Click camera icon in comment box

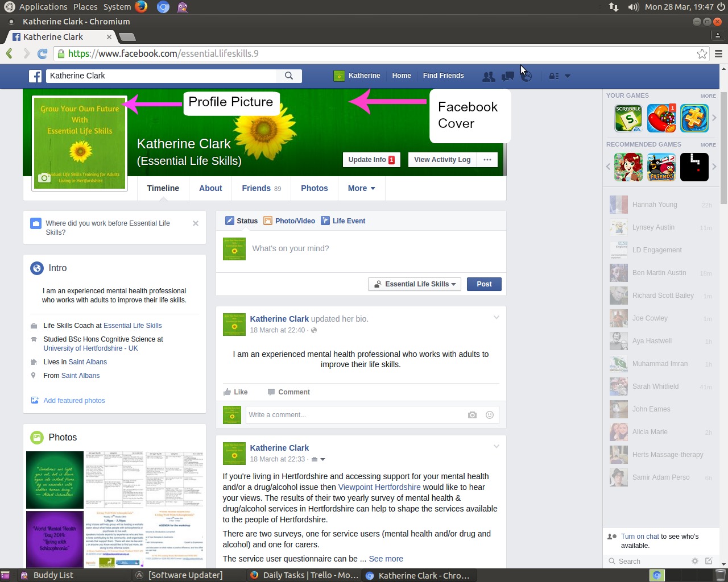coord(472,415)
